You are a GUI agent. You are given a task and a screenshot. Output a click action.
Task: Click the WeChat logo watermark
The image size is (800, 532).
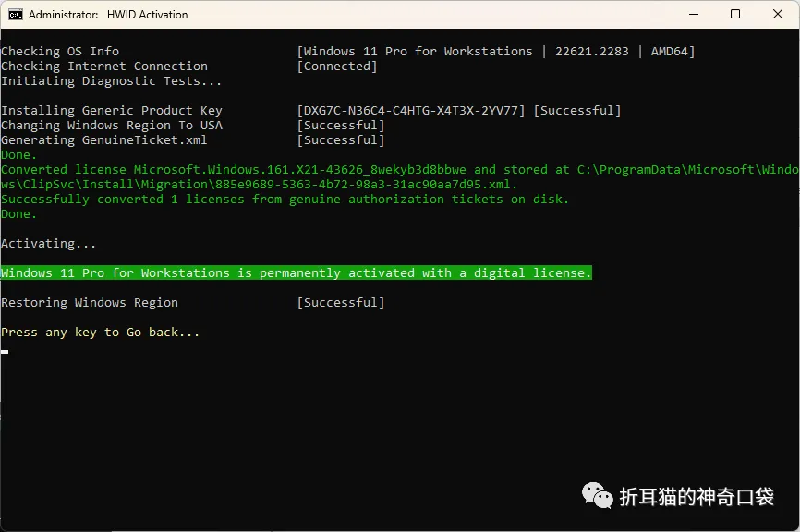pyautogui.click(x=598, y=495)
